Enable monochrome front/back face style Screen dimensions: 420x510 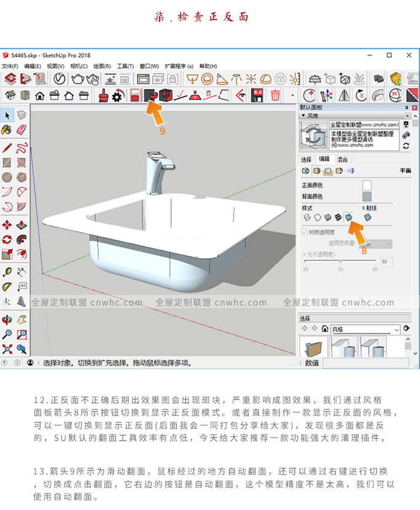[349, 218]
